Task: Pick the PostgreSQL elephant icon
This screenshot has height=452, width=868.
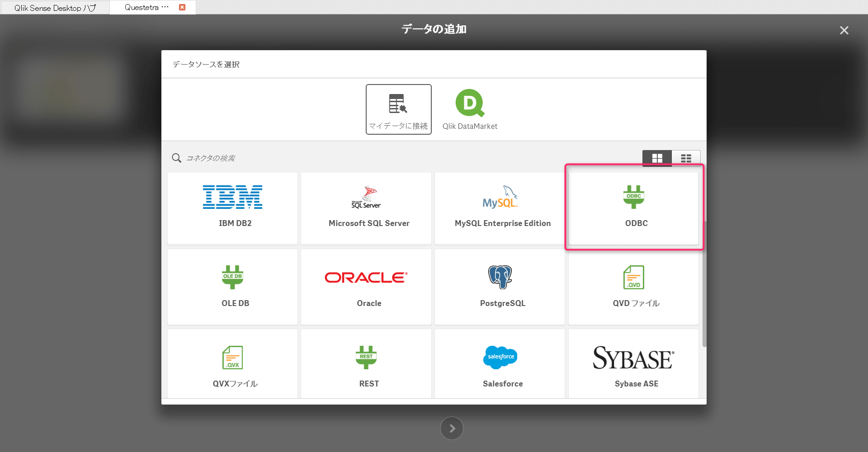Action: (x=500, y=277)
